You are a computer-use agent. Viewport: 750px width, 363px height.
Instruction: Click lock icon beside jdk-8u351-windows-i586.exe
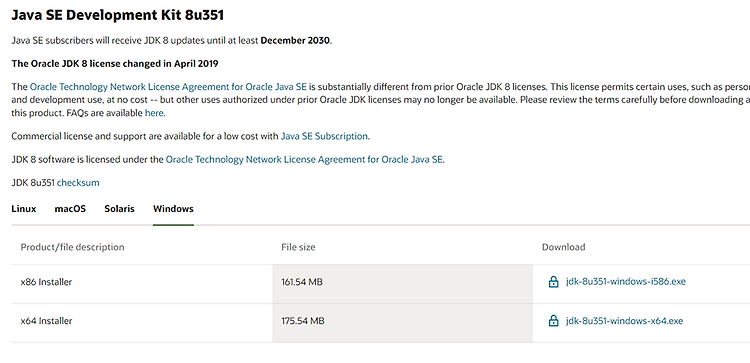[x=553, y=282]
